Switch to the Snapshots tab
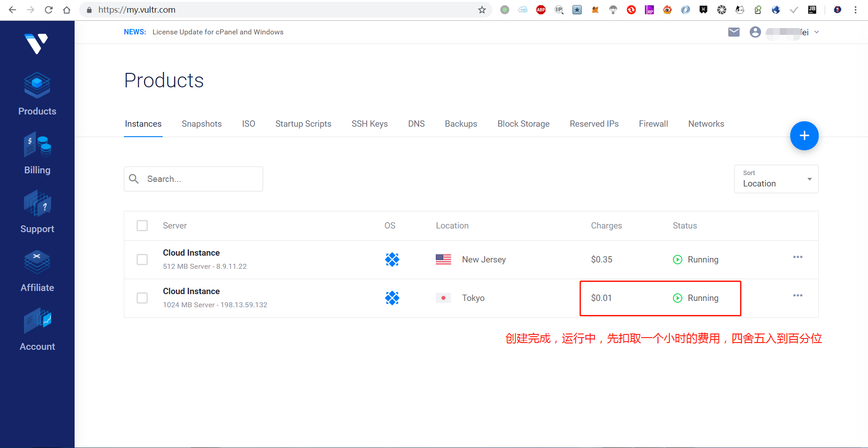The image size is (868, 448). click(x=202, y=124)
